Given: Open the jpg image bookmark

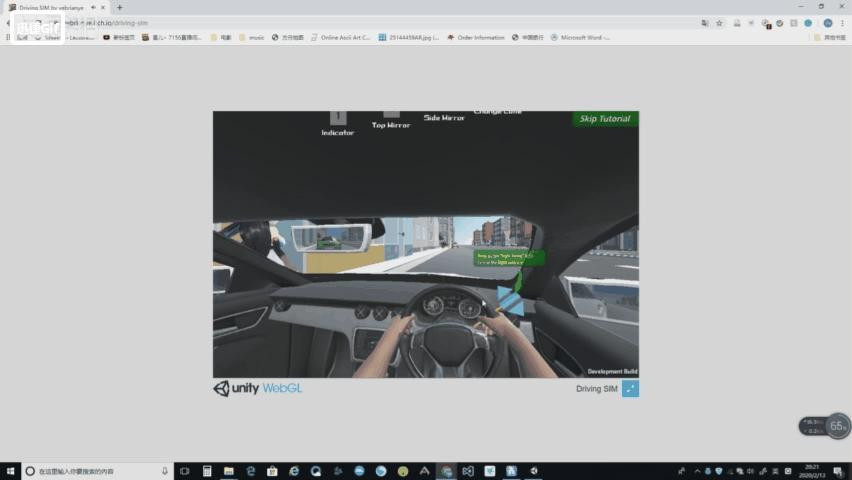Looking at the screenshot, I should click(x=409, y=38).
